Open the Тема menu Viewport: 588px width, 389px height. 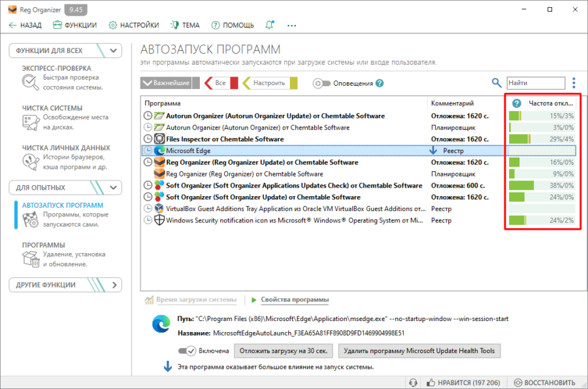[x=186, y=25]
